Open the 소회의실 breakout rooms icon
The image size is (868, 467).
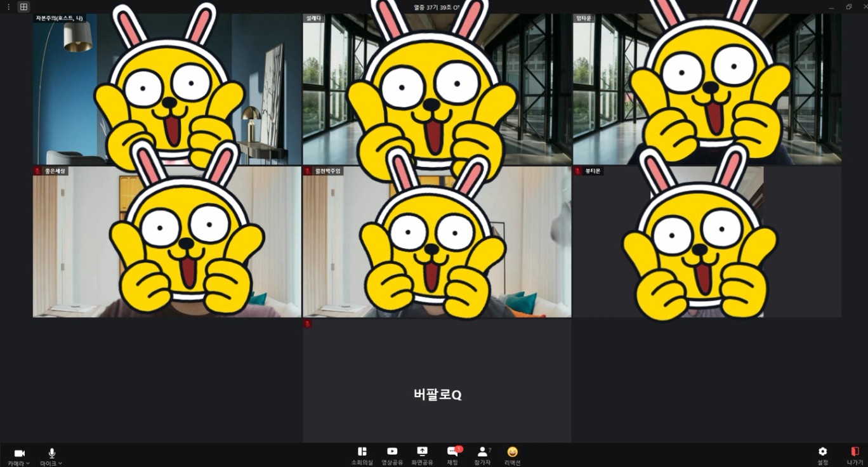362,452
